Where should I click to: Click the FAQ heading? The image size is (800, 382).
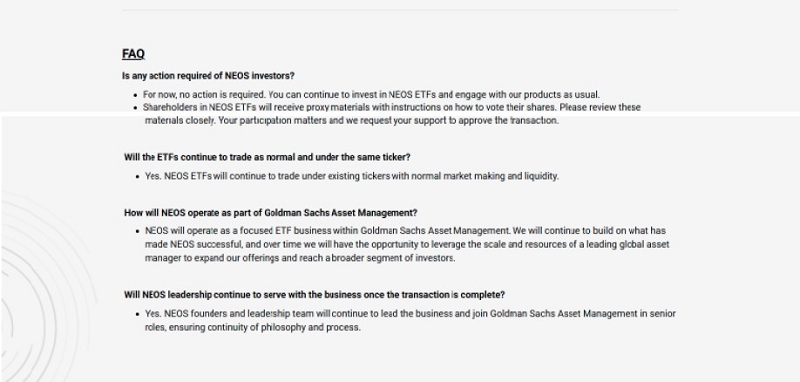[x=134, y=54]
